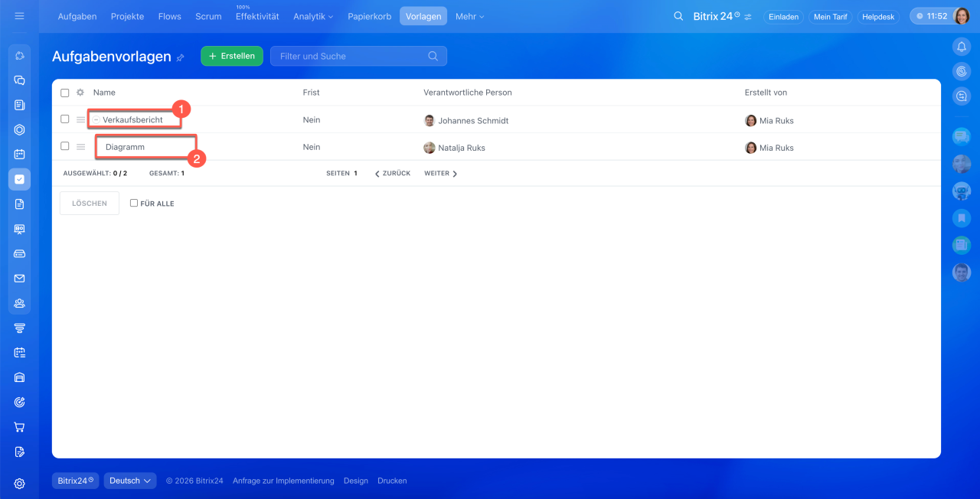Click the Einladen button
The height and width of the screenshot is (499, 980).
[783, 17]
